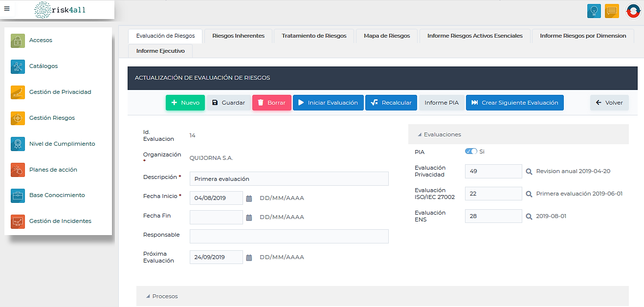Click the red Borrar button
The width and height of the screenshot is (644, 307).
[272, 103]
